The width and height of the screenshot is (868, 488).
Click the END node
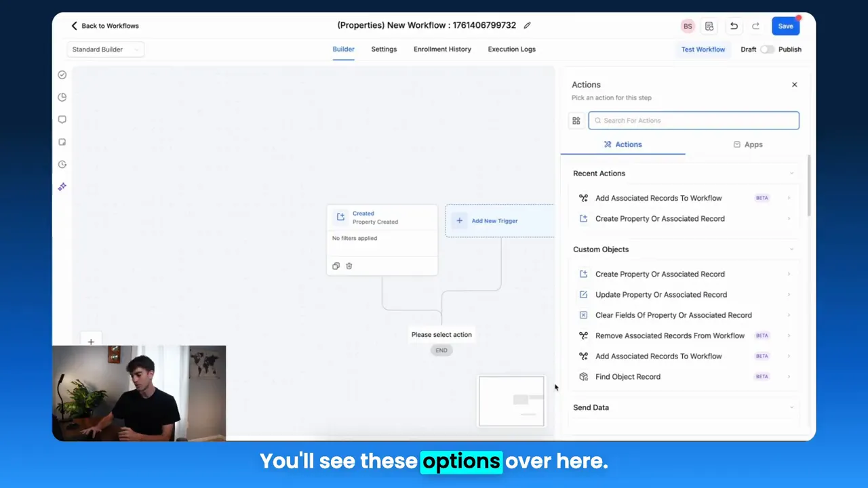(x=441, y=350)
